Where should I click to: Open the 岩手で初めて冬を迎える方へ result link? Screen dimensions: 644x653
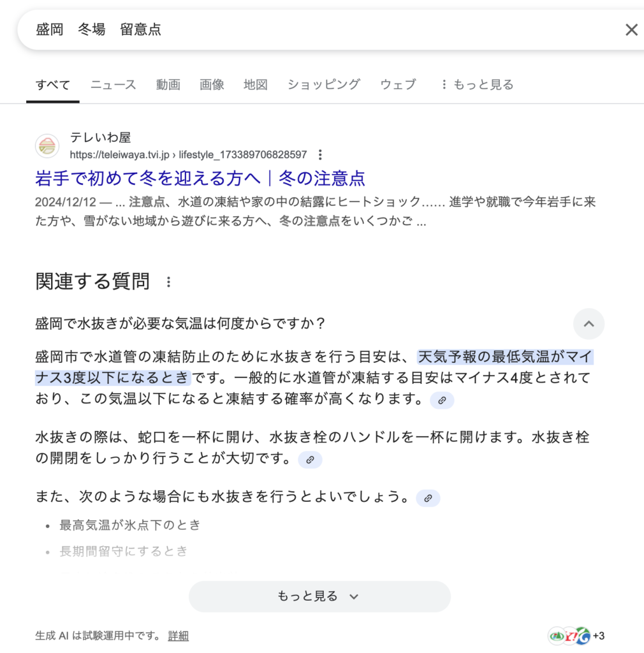point(200,179)
